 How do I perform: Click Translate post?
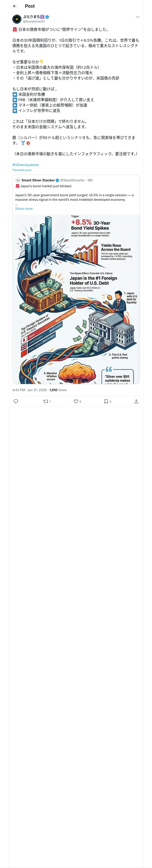coord(22,170)
